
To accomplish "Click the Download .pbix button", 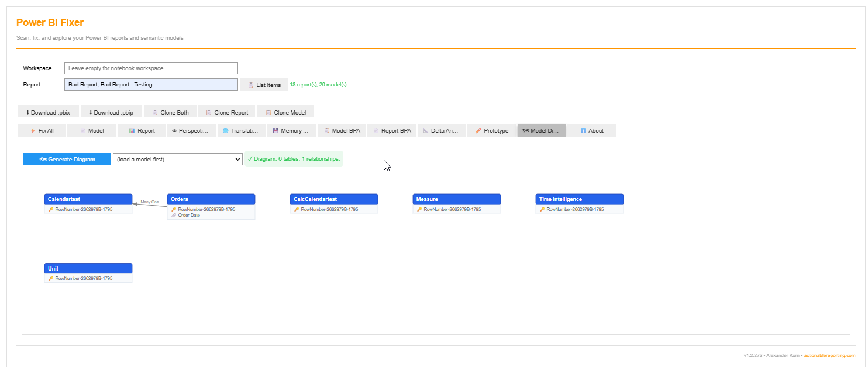I will click(49, 112).
